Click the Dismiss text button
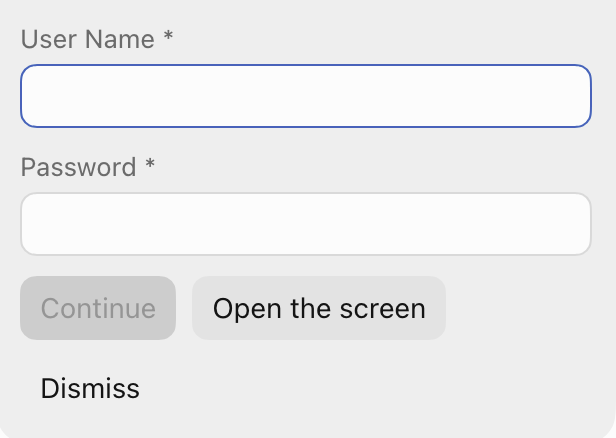The width and height of the screenshot is (616, 438). click(x=90, y=389)
